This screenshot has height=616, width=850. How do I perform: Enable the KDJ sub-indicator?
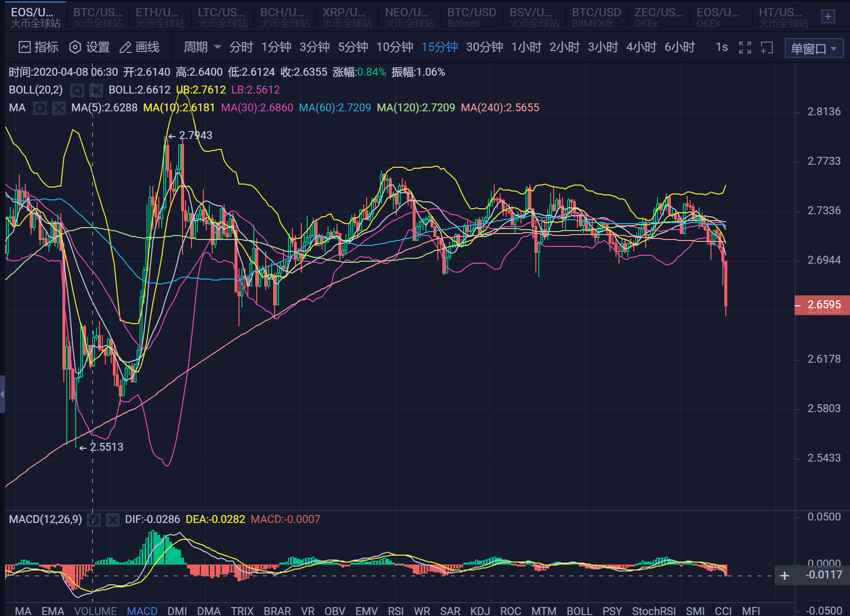tap(479, 611)
